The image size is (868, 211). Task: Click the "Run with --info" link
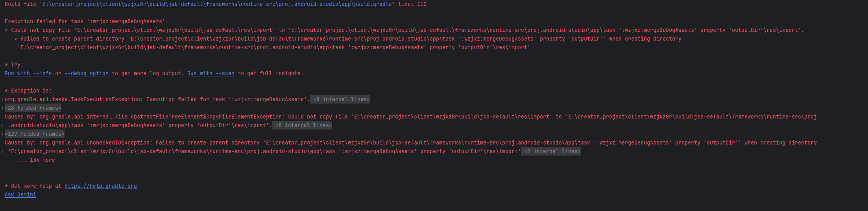[28, 74]
